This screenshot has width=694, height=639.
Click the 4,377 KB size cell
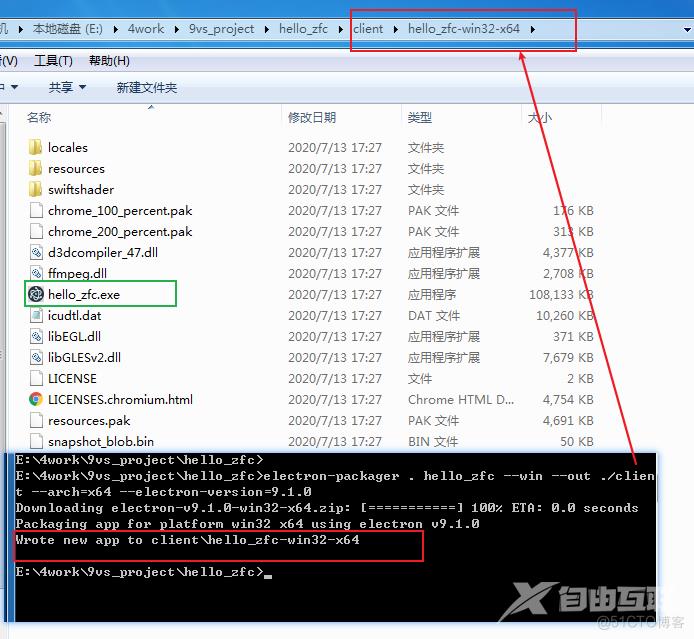click(568, 253)
